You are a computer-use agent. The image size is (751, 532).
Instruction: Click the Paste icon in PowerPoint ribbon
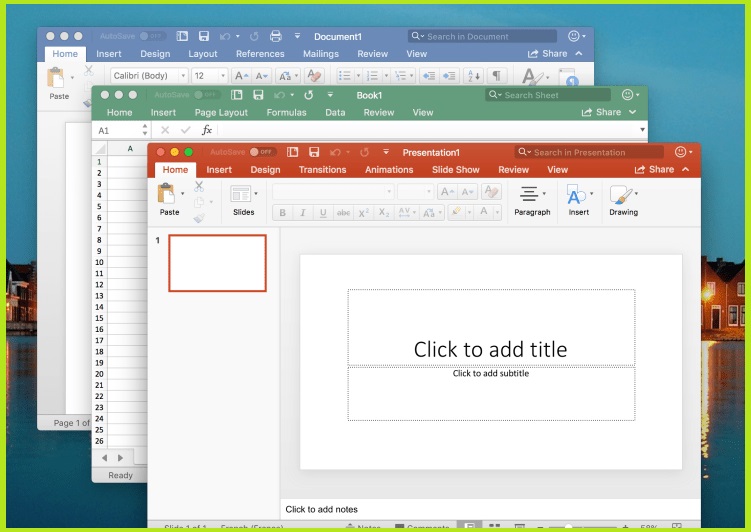[x=166, y=193]
